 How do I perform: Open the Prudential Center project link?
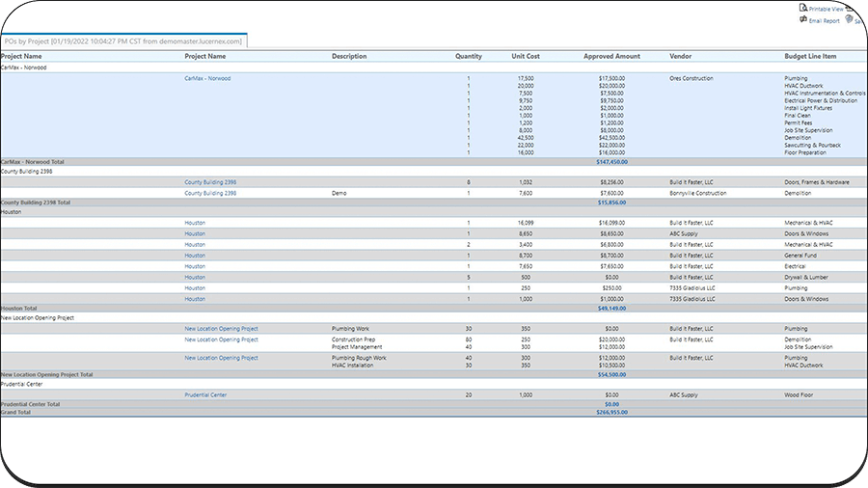coord(205,394)
